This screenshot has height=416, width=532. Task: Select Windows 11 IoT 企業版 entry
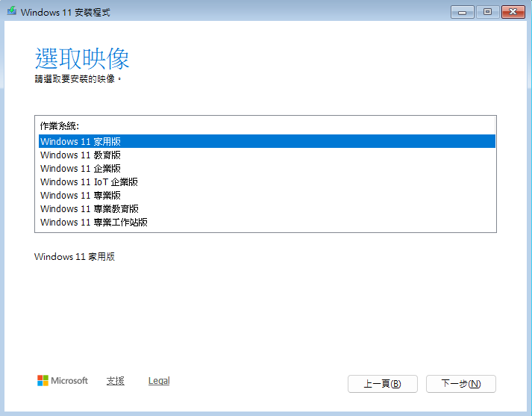point(89,181)
